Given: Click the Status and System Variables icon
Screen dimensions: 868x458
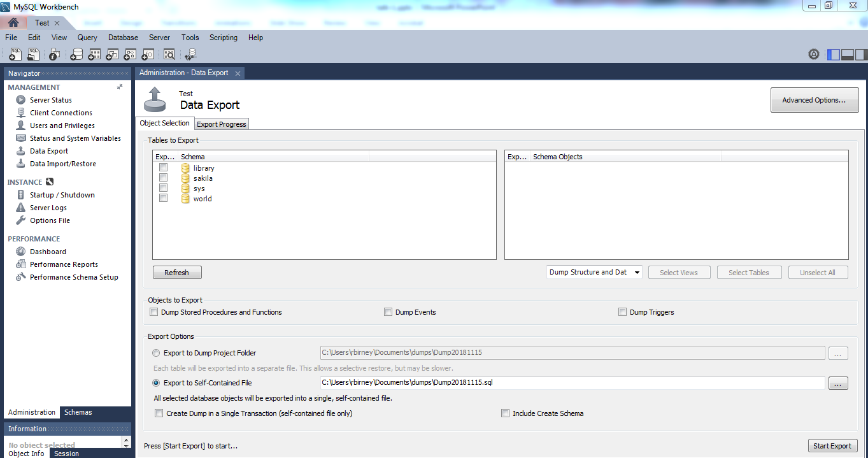Looking at the screenshot, I should coord(21,138).
